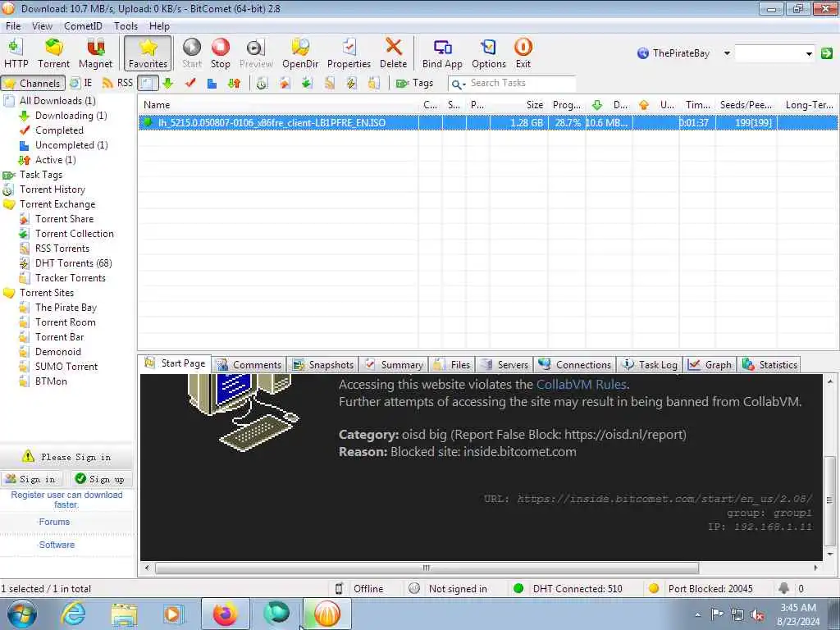Collapse the Torrent Exchange folder
840x630 pixels.
8,204
